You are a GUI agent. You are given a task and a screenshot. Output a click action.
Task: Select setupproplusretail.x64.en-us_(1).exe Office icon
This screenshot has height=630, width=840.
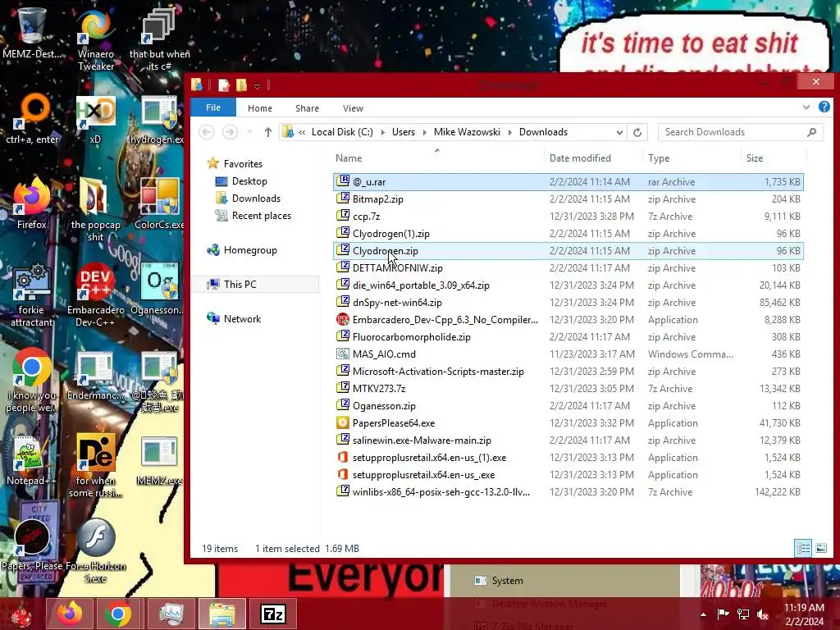pos(343,457)
